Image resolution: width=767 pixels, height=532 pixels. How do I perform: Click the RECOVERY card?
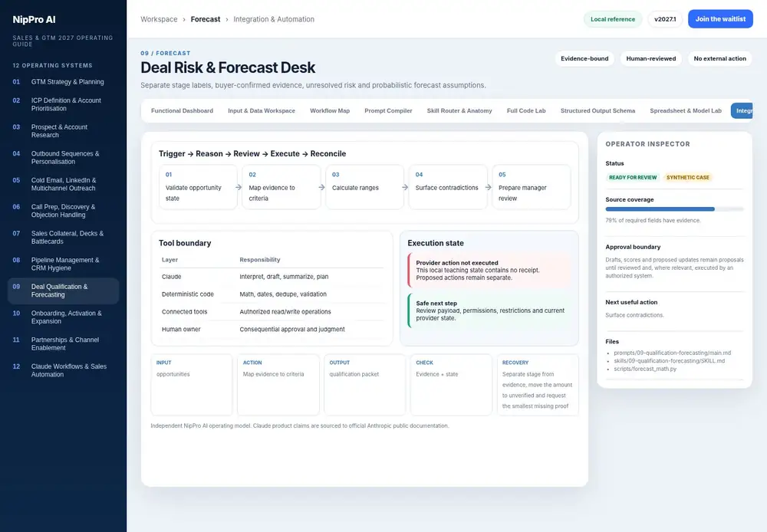[x=538, y=385]
